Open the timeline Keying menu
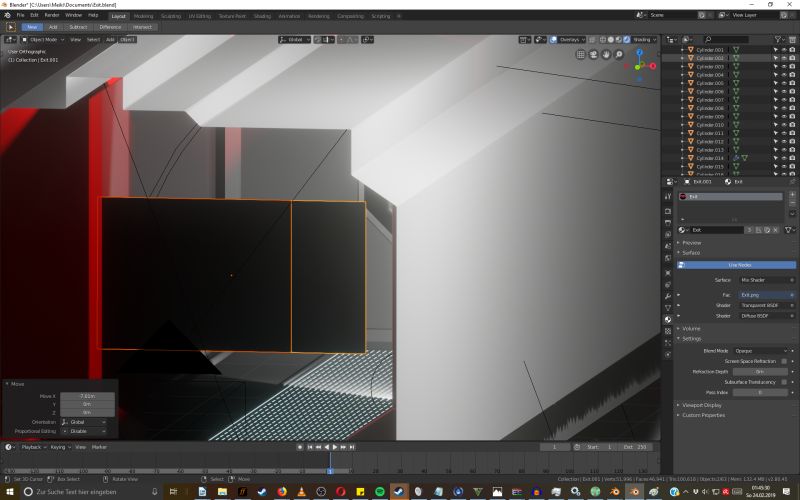Viewport: 800px width, 500px height. (60, 447)
